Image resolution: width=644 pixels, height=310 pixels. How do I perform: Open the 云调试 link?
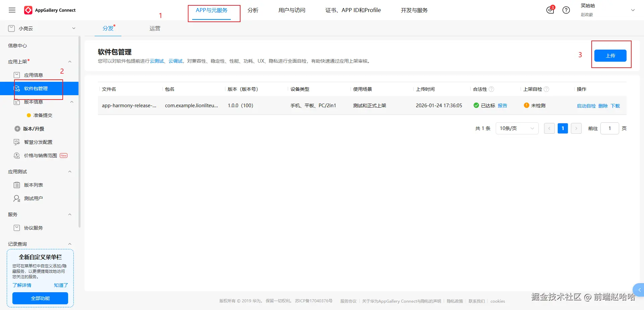175,61
